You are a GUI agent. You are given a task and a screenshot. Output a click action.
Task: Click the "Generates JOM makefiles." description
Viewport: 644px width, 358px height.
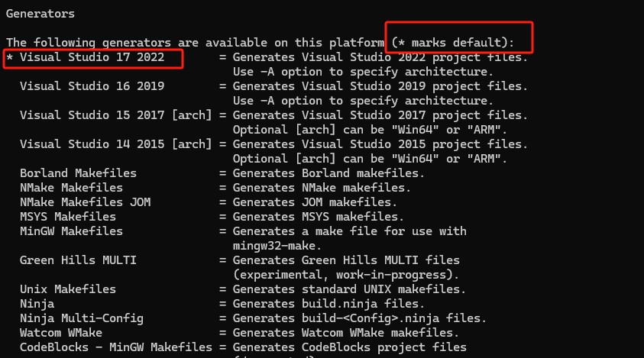tap(313, 202)
